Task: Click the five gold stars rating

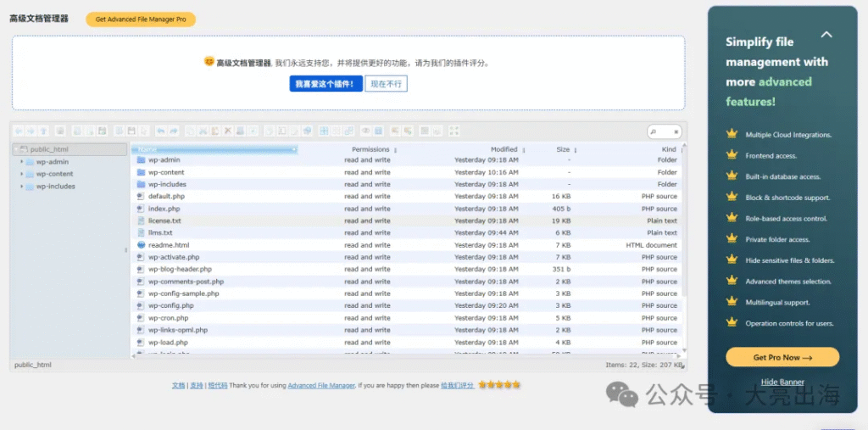Action: pyautogui.click(x=499, y=384)
